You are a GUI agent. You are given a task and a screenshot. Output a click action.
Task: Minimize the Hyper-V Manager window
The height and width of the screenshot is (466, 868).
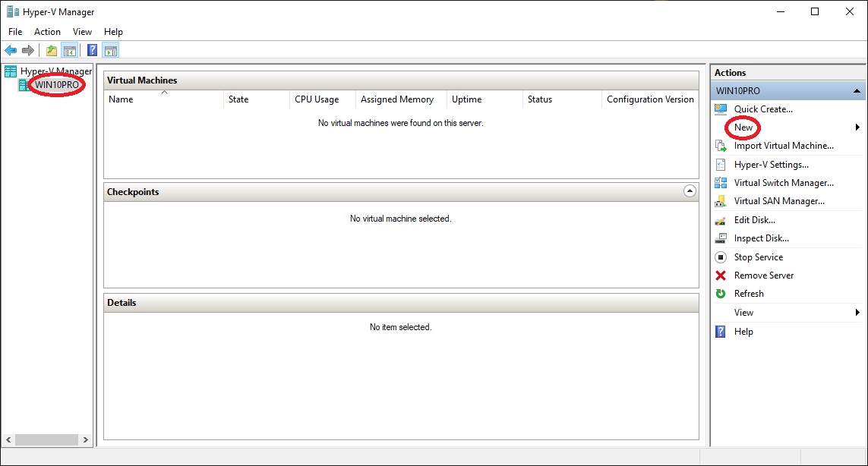[x=781, y=11]
